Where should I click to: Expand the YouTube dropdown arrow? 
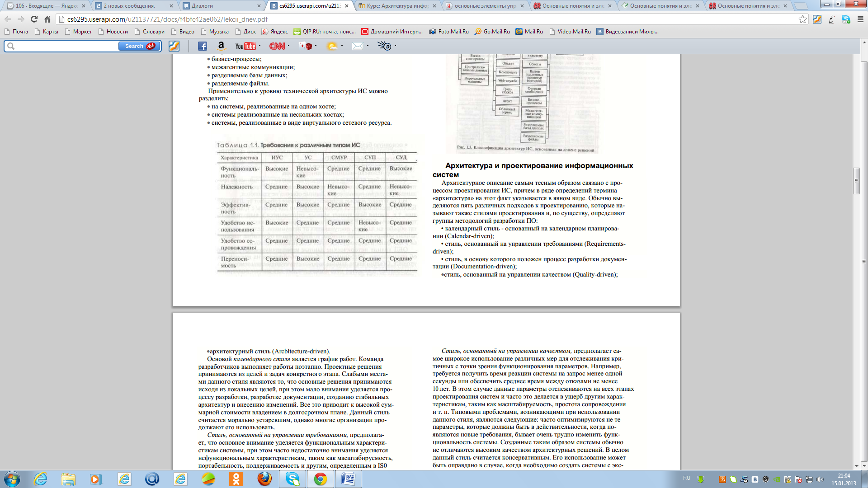[259, 46]
